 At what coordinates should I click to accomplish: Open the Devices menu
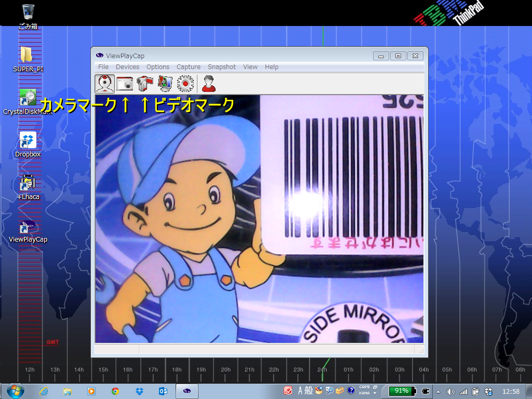(x=127, y=67)
